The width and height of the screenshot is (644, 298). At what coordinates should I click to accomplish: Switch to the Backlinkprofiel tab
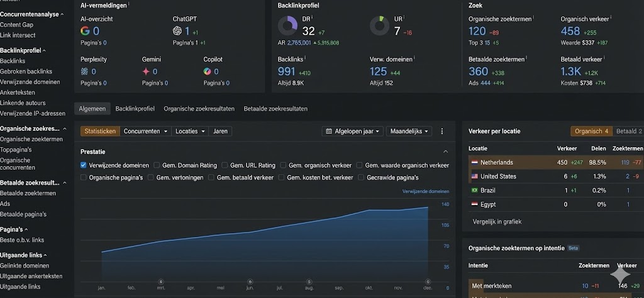(135, 109)
